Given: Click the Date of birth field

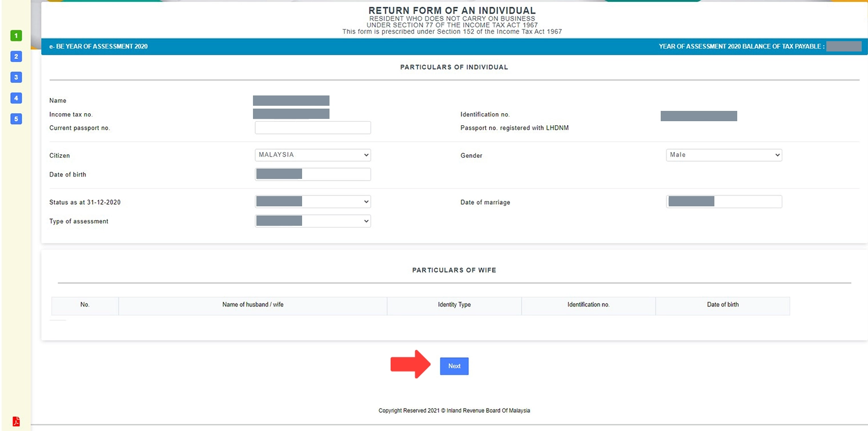Looking at the screenshot, I should click(312, 173).
